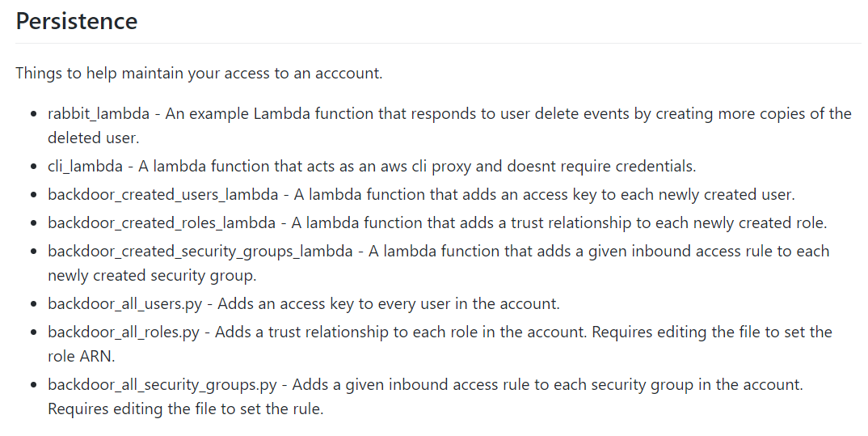Click the rabbit_lambda item name

click(x=99, y=113)
